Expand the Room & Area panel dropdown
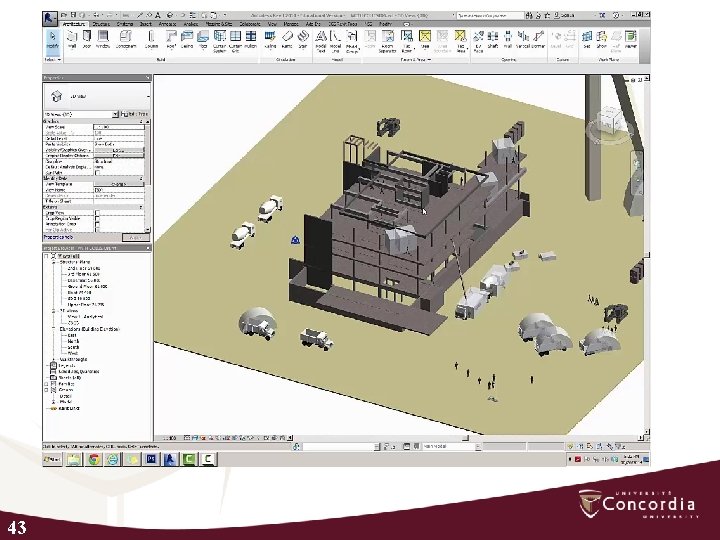 pyautogui.click(x=416, y=60)
